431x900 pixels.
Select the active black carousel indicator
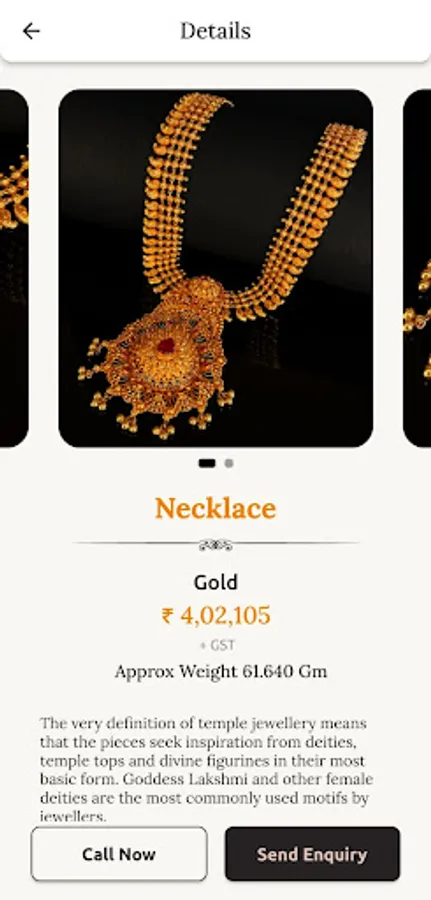207,463
